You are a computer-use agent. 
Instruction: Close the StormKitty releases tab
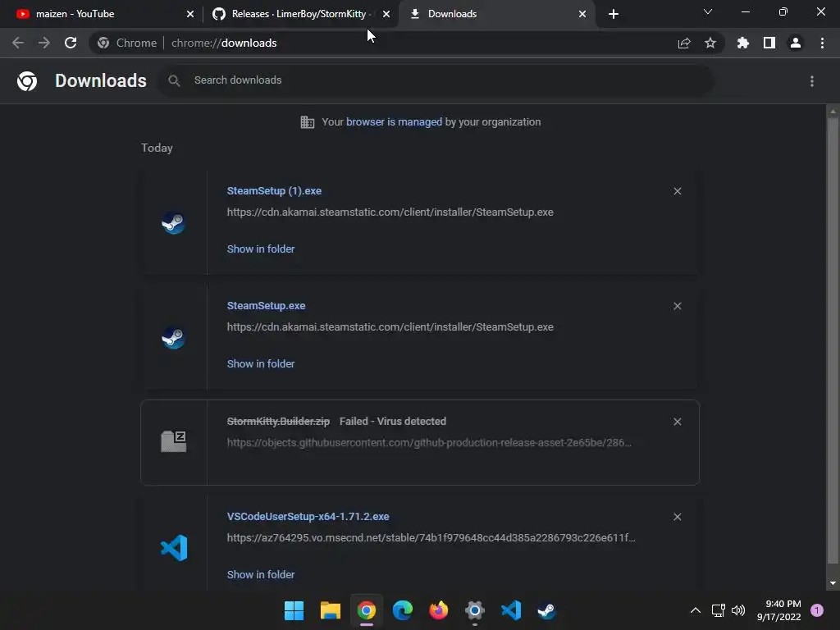point(386,14)
